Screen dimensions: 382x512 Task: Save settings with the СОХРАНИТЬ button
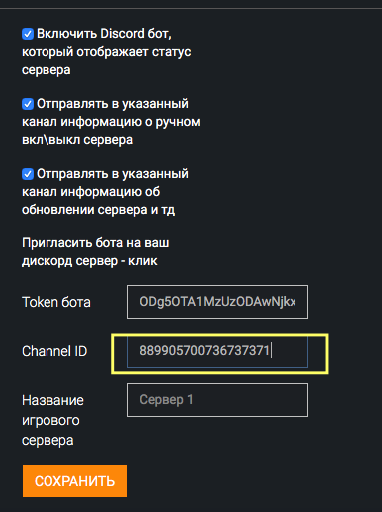[75, 481]
